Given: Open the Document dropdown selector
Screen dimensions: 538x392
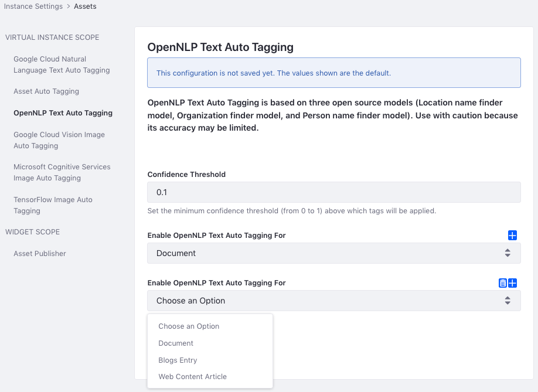Looking at the screenshot, I should coord(334,253).
